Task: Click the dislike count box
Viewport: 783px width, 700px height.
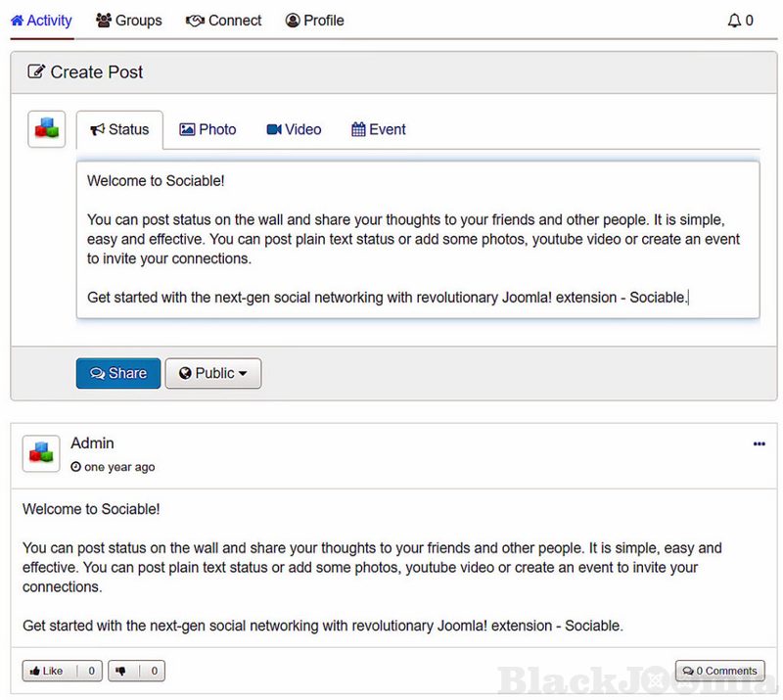Action: click(153, 671)
